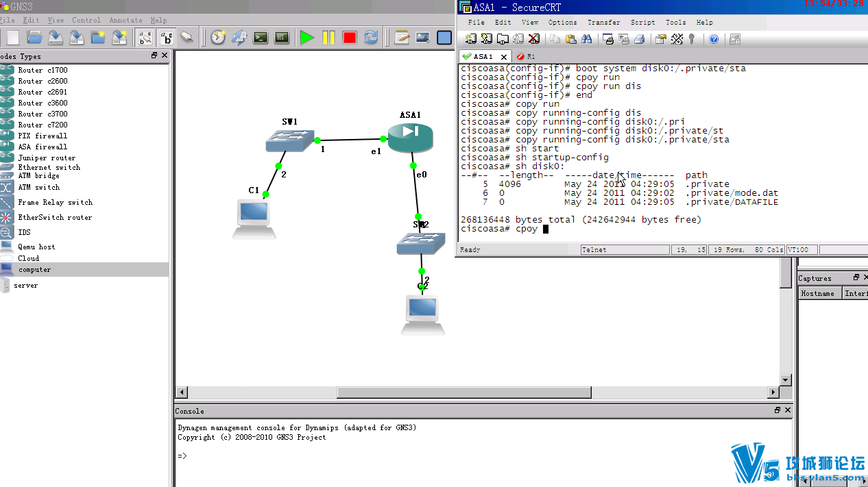This screenshot has width=868, height=487.
Task: Select the Add a link cable tool
Action: [186, 38]
